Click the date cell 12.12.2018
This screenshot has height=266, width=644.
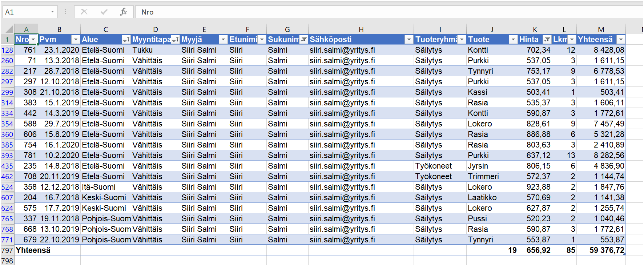(x=60, y=187)
